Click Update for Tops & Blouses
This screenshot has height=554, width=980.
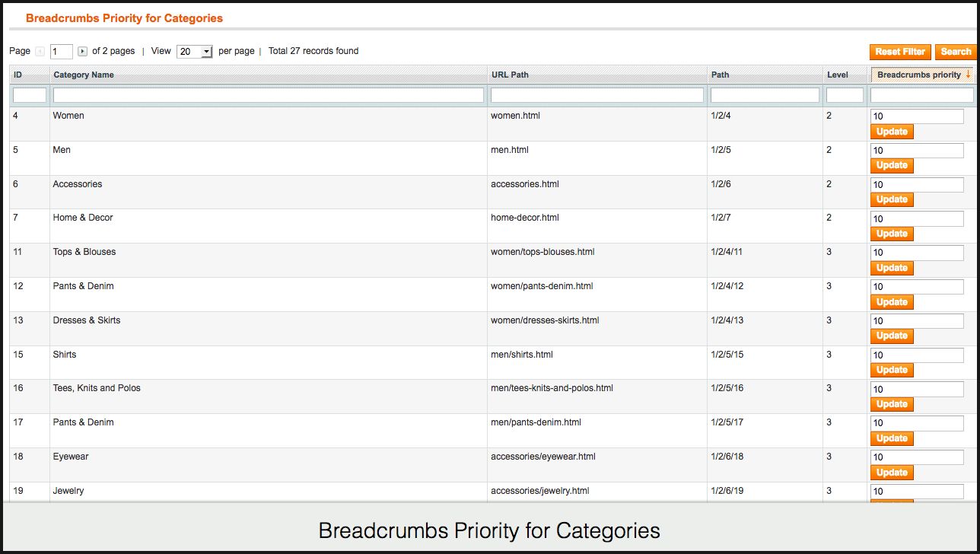(x=892, y=268)
